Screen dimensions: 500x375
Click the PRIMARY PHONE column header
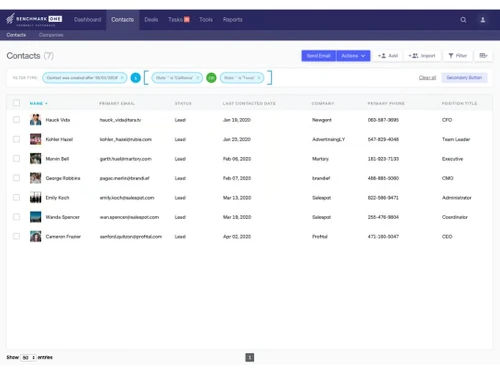click(x=386, y=103)
